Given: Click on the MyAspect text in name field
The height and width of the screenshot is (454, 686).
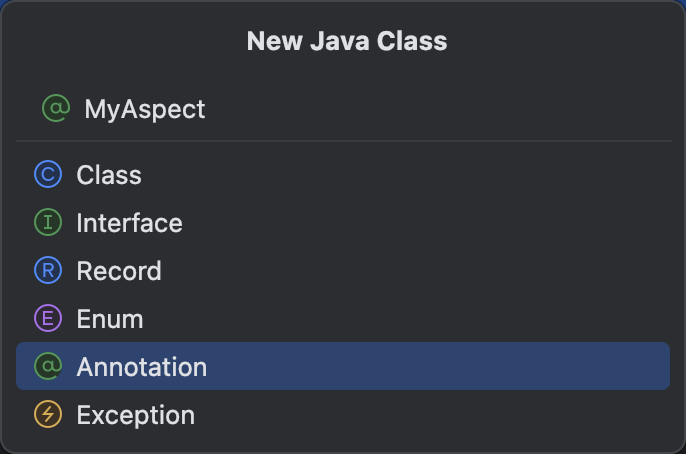Looking at the screenshot, I should point(145,109).
